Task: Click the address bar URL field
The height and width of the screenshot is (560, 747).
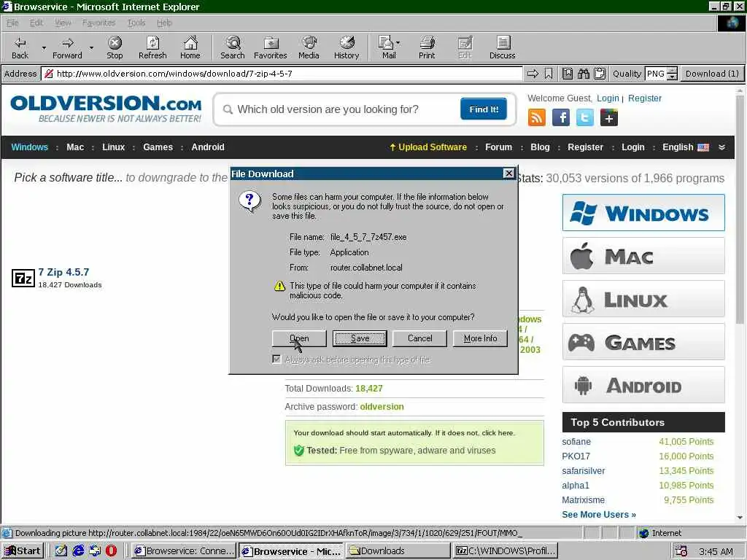Action: pyautogui.click(x=282, y=74)
